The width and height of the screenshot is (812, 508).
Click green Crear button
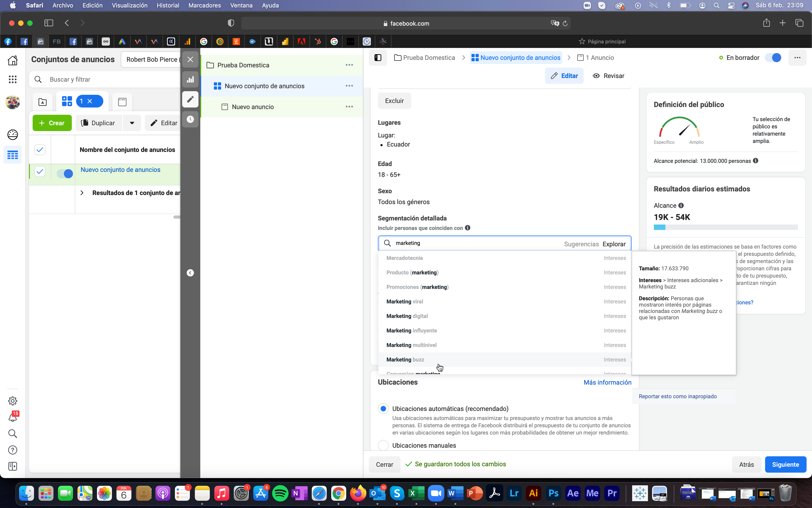52,123
